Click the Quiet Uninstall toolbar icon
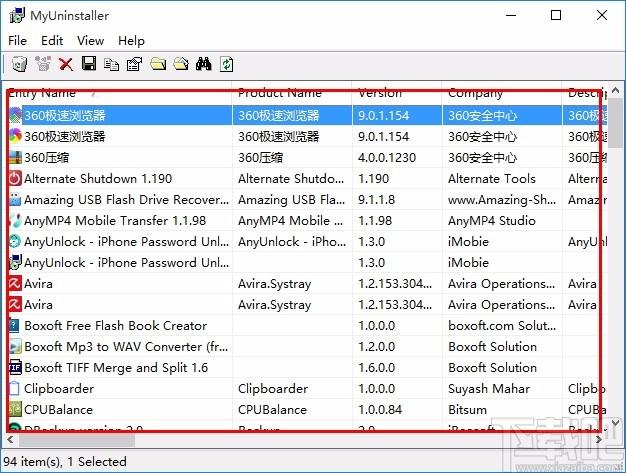 coord(42,64)
